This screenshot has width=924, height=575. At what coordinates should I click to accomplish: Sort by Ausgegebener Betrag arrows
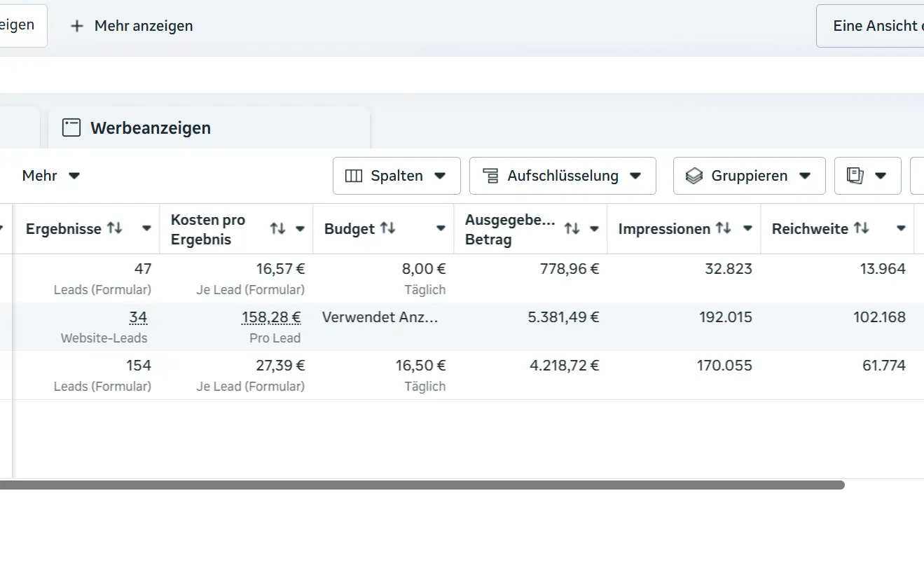click(572, 228)
